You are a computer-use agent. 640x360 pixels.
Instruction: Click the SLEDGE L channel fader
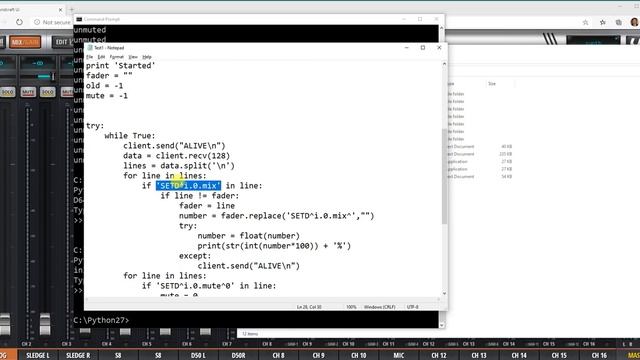45,324
